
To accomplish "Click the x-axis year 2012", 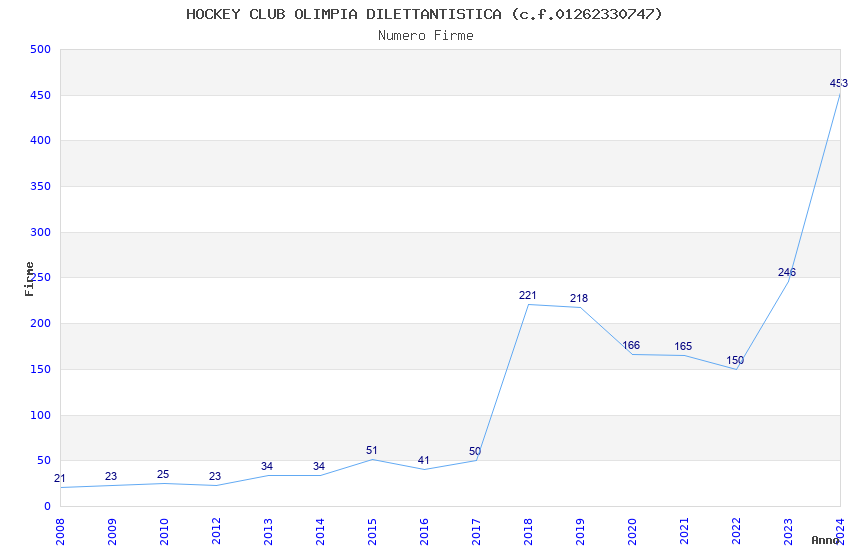I will [216, 532].
